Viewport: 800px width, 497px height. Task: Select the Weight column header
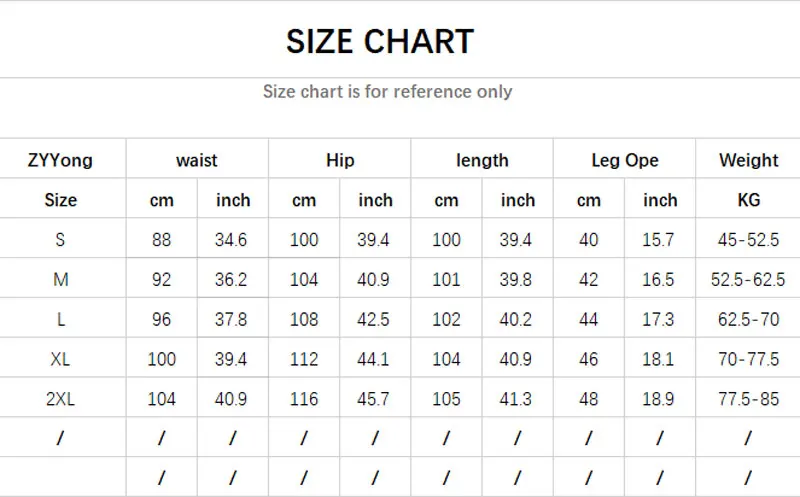click(x=748, y=160)
